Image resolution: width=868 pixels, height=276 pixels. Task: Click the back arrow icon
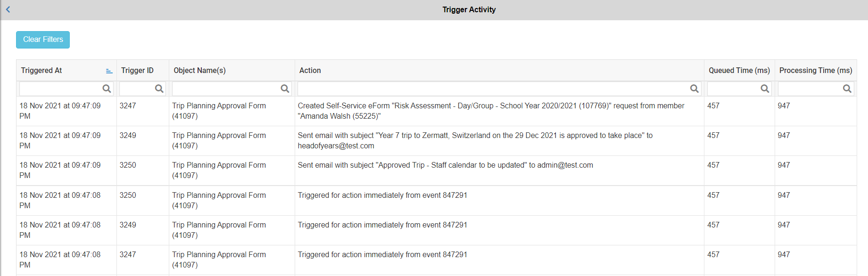coord(8,9)
